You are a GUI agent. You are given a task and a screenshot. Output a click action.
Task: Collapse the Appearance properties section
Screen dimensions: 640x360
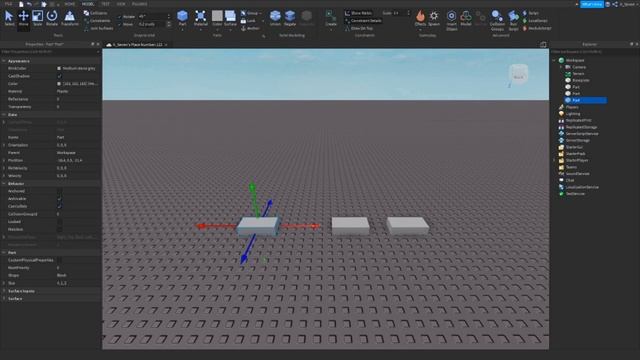pyautogui.click(x=4, y=61)
